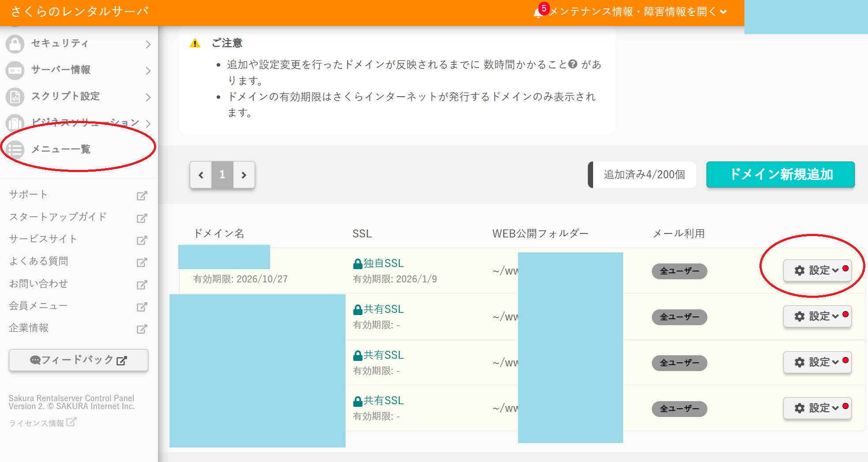Click external link icon beside よくある質問

pos(142,262)
